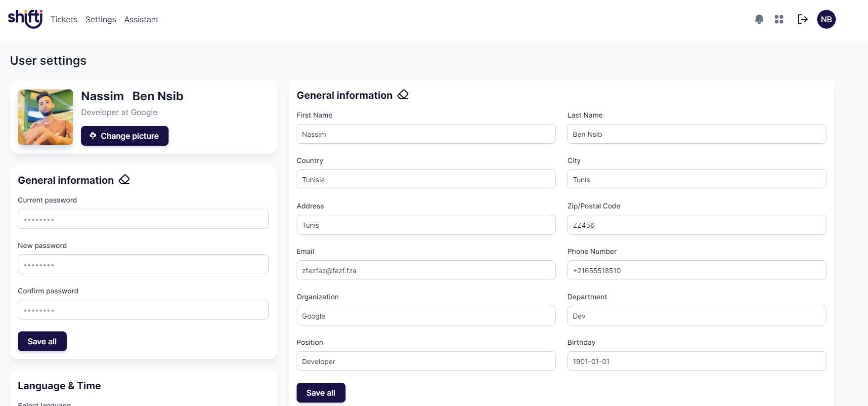
Task: Click the Change picture button
Action: [x=125, y=136]
